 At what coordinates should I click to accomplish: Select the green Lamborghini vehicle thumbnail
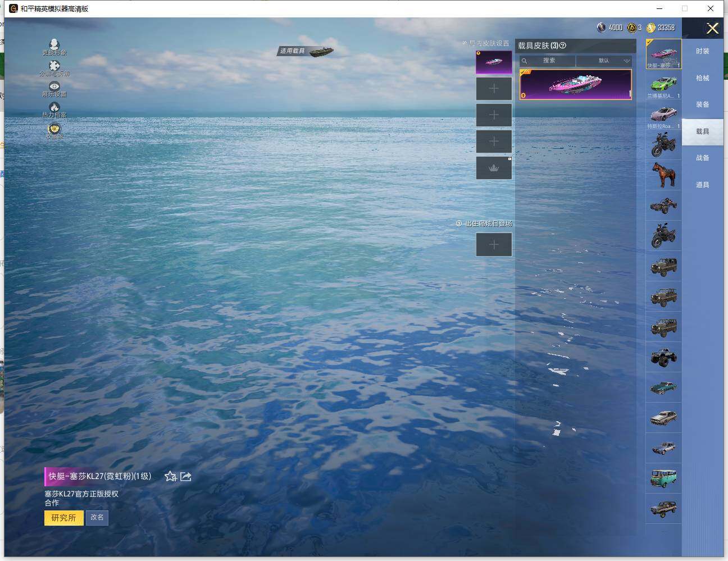point(663,85)
